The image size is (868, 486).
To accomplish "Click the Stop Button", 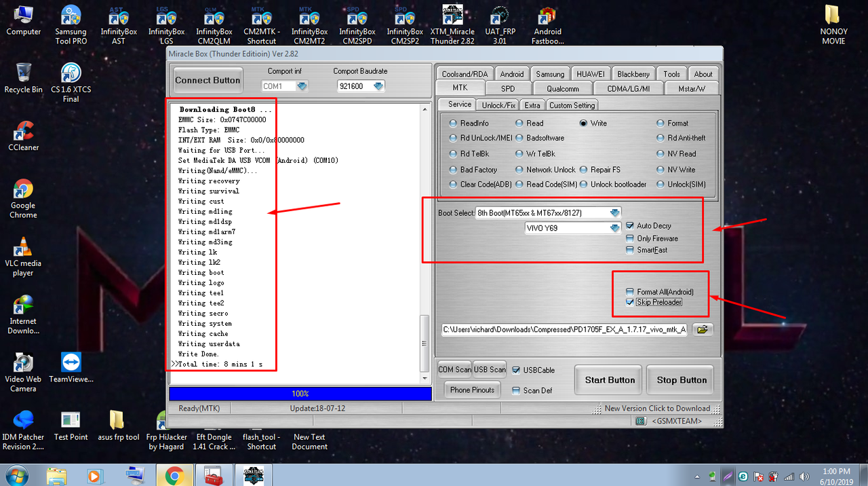I will pyautogui.click(x=682, y=380).
